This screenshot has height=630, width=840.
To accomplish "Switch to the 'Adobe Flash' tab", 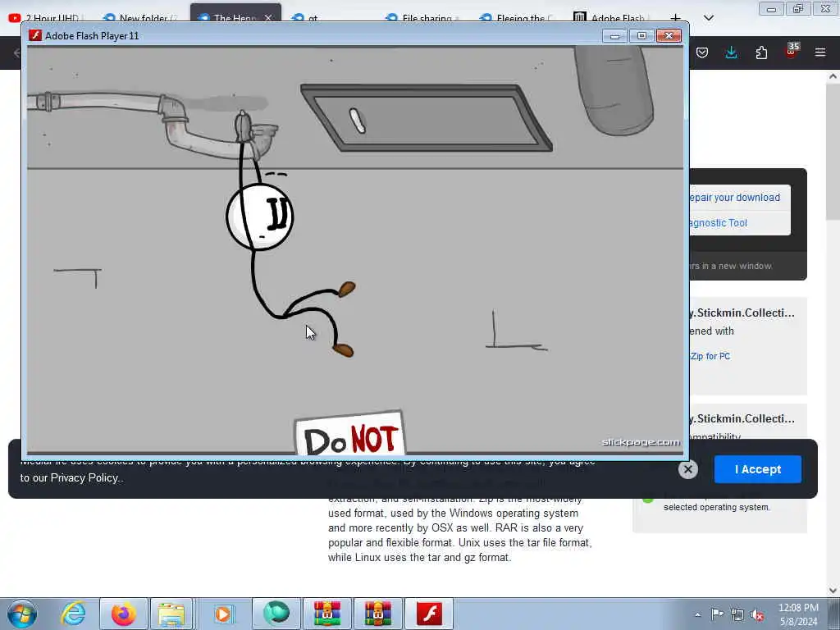I will [610, 18].
